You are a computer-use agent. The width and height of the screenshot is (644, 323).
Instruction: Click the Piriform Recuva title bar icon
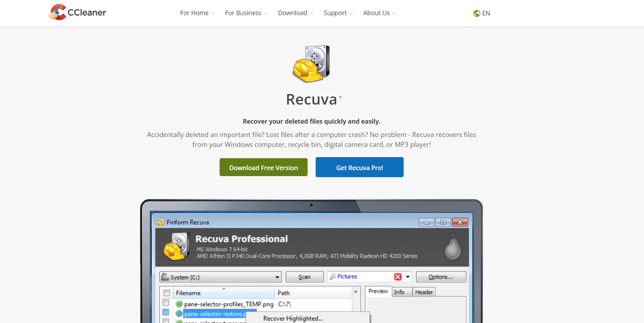click(x=160, y=222)
